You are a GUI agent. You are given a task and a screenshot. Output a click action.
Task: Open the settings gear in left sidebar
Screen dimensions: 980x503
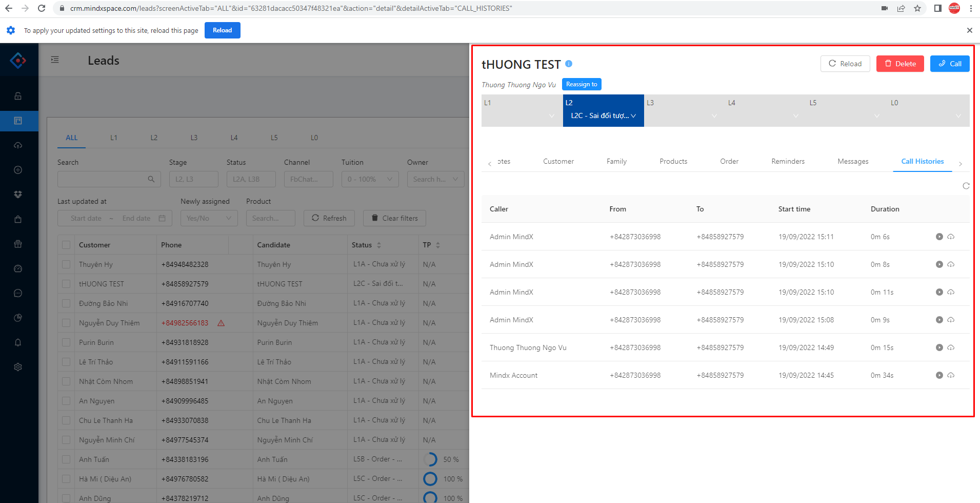[18, 367]
